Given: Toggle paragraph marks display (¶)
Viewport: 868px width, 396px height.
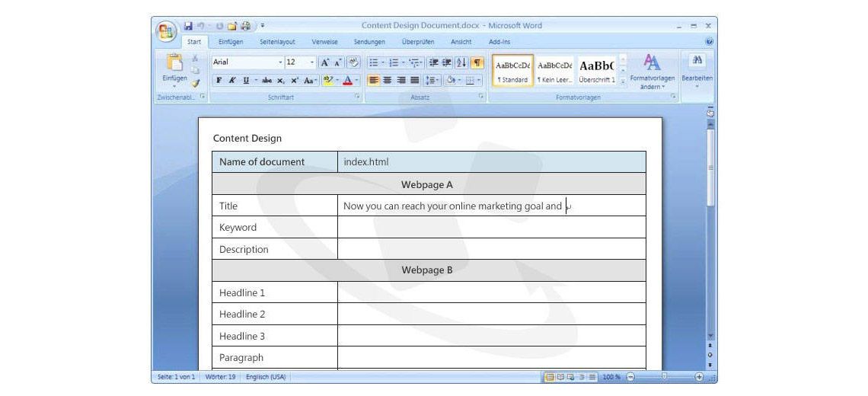Looking at the screenshot, I should pyautogui.click(x=477, y=62).
